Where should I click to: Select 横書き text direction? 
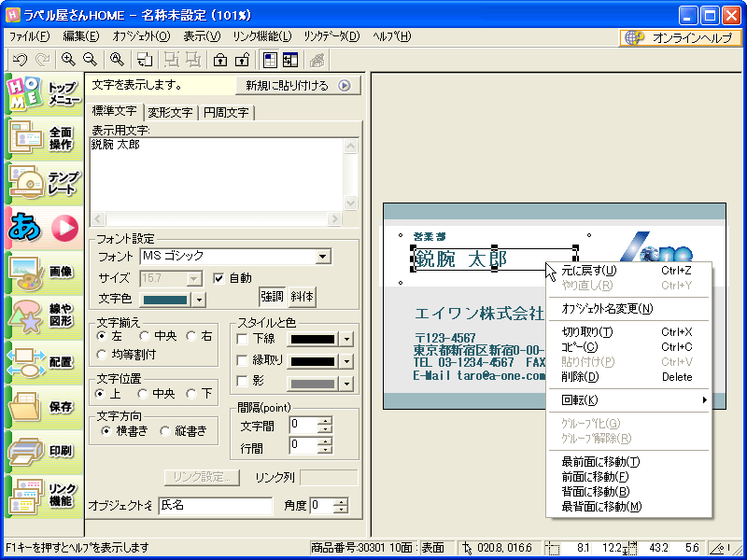[x=106, y=431]
